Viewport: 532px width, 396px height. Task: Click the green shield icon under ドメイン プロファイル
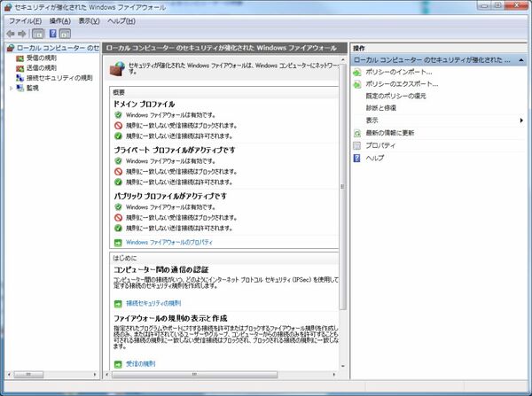[118, 115]
